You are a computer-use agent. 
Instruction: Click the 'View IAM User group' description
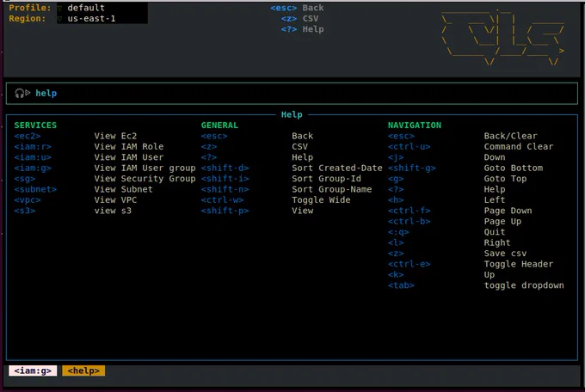[x=145, y=168]
